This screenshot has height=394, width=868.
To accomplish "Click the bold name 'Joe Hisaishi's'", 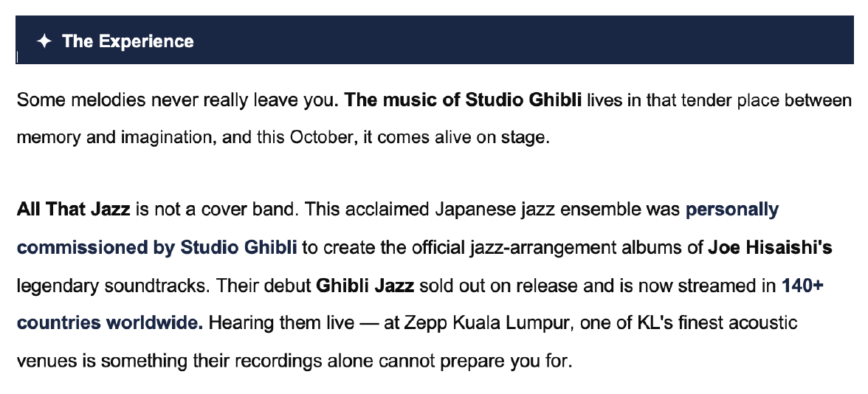I will click(770, 248).
